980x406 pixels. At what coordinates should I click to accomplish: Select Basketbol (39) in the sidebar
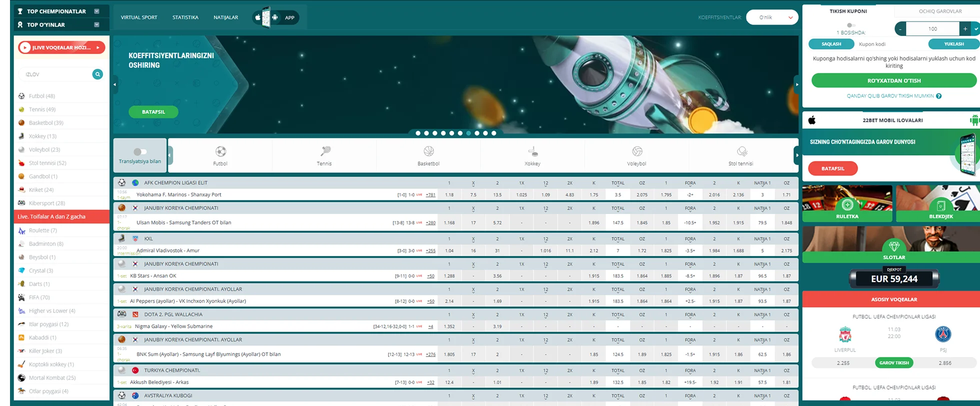click(x=46, y=123)
